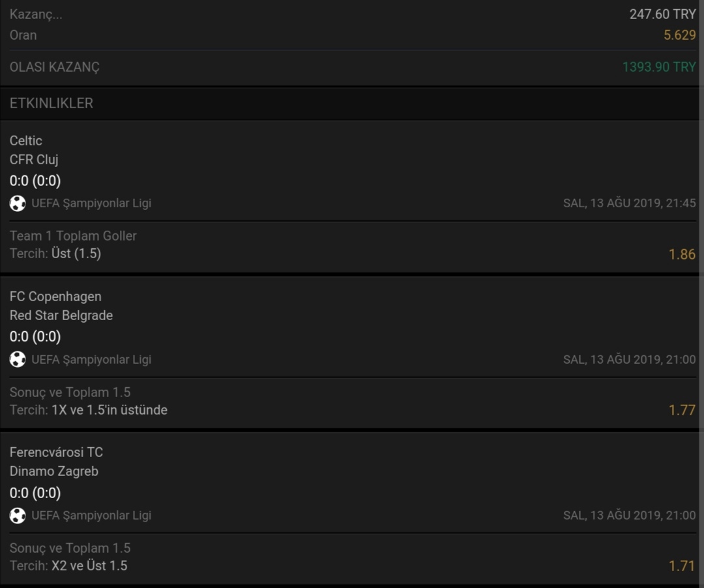Select the FC Copenhagen team name

(55, 297)
